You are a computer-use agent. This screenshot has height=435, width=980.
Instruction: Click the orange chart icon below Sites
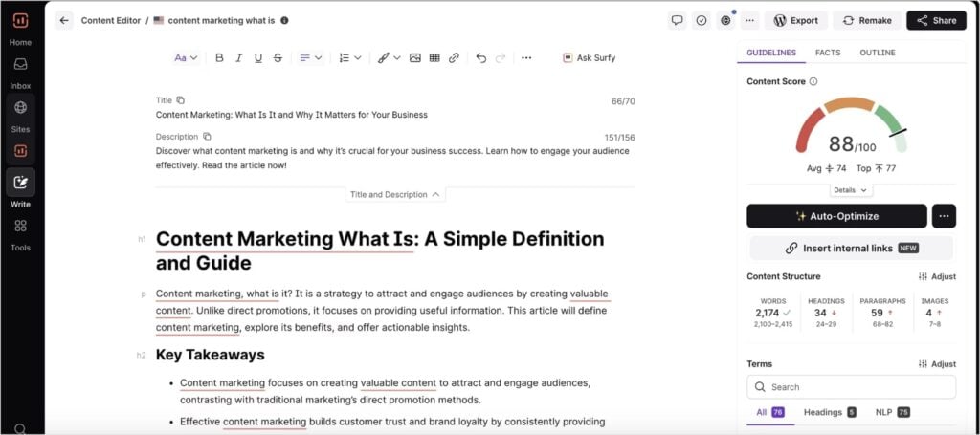point(21,151)
